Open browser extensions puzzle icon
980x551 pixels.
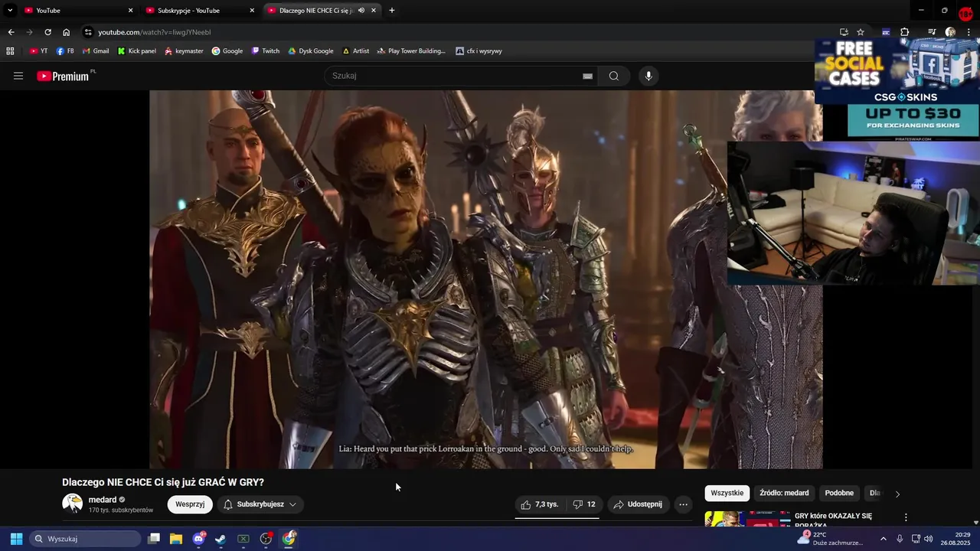point(904,32)
